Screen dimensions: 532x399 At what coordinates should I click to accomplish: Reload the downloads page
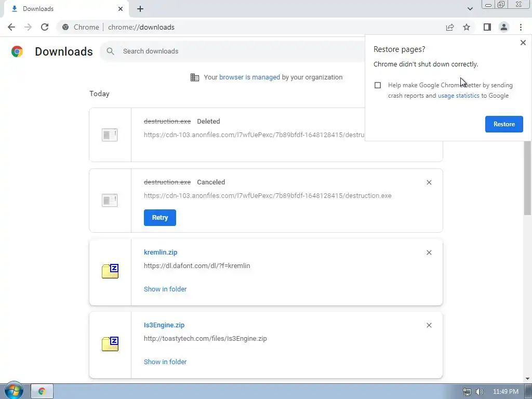coord(45,27)
